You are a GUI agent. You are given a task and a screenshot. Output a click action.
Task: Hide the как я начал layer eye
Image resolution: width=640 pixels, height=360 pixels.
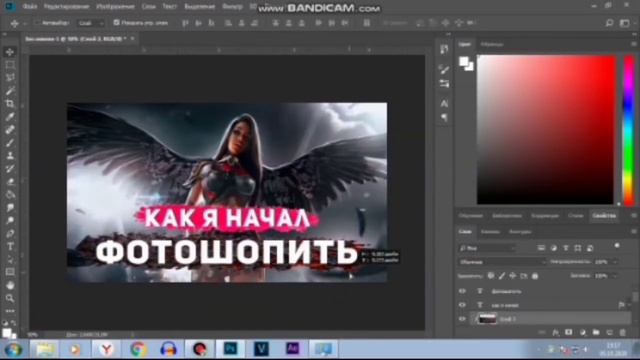pyautogui.click(x=462, y=305)
